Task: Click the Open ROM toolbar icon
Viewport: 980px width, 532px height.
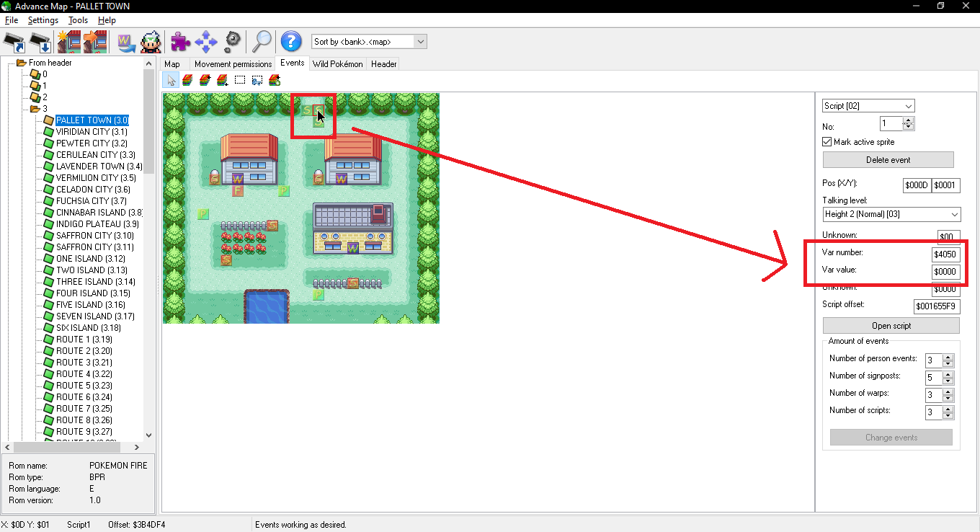Action: coord(14,42)
